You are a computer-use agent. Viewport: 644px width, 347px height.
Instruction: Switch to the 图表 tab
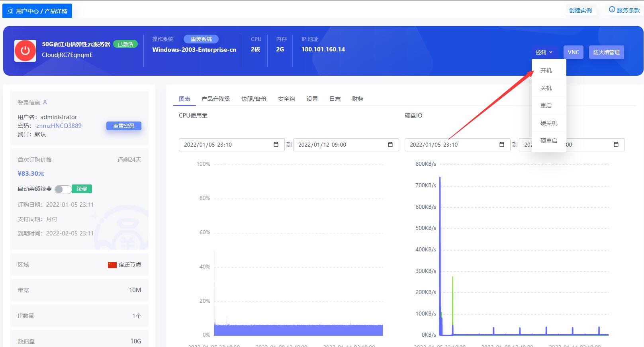click(184, 99)
